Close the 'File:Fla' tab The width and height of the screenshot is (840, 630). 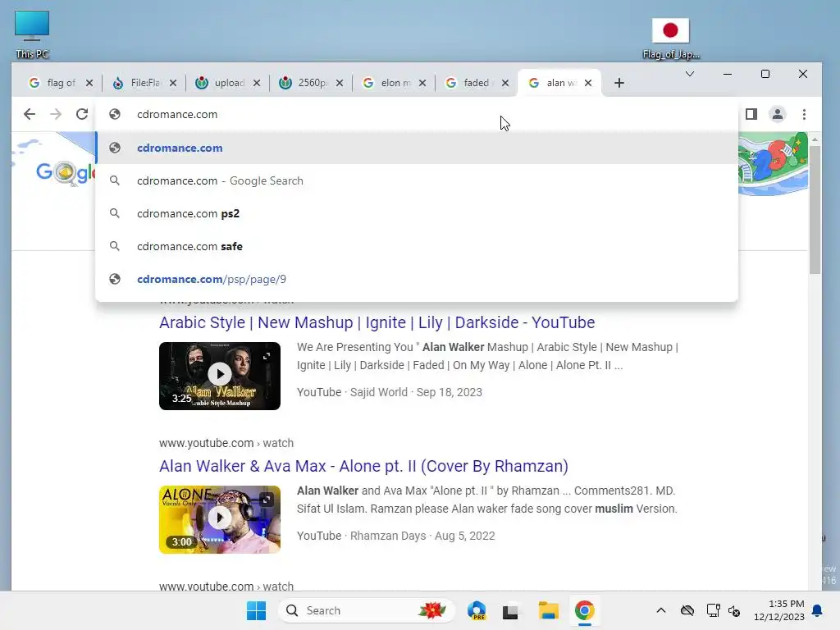click(173, 83)
